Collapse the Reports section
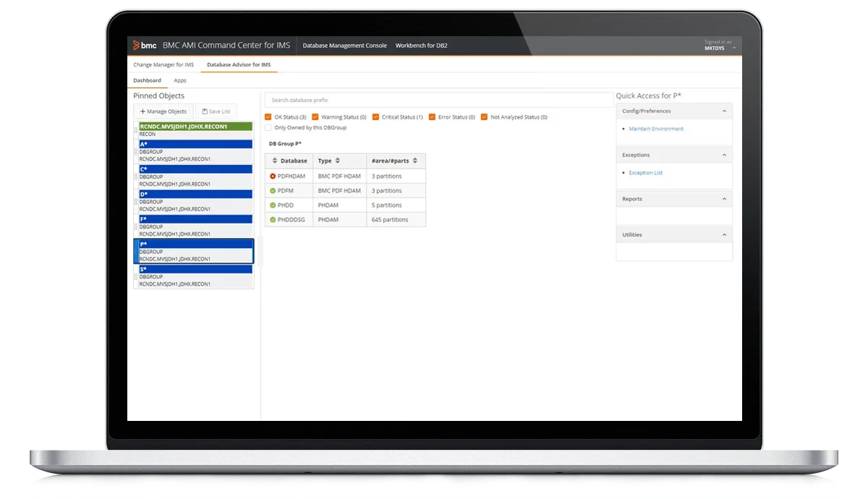The height and width of the screenshot is (499, 868). click(724, 199)
